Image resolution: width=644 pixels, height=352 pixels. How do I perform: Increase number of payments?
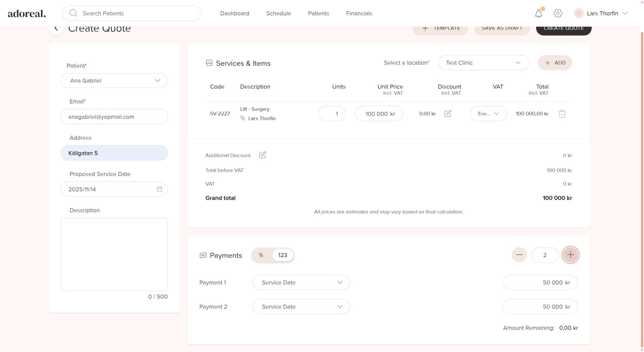coord(570,255)
